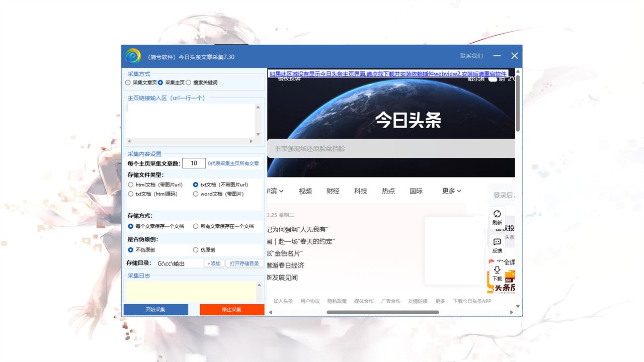This screenshot has width=644, height=362.
Task: Switch to the 科技 news tab
Action: point(360,191)
